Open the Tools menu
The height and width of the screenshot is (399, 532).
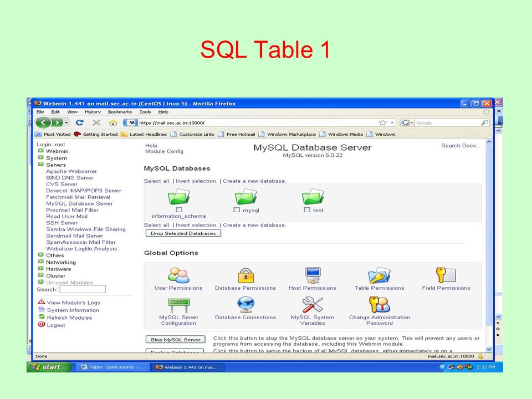(145, 112)
